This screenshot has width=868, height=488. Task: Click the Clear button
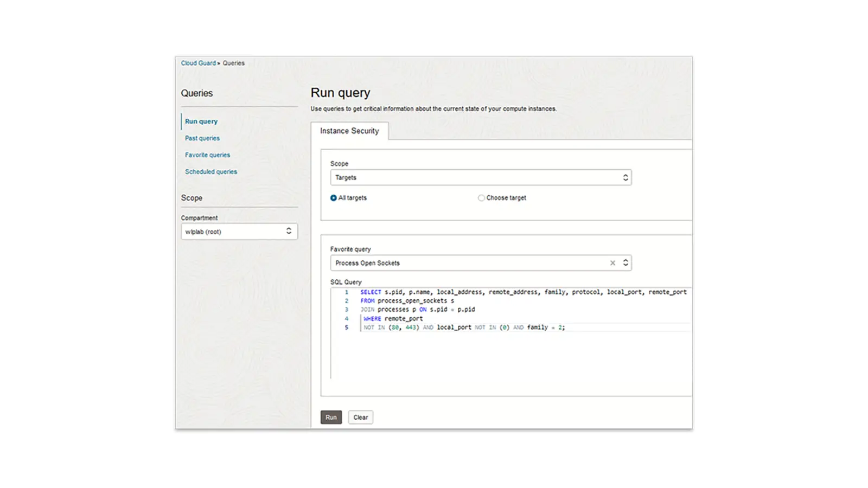[361, 418]
